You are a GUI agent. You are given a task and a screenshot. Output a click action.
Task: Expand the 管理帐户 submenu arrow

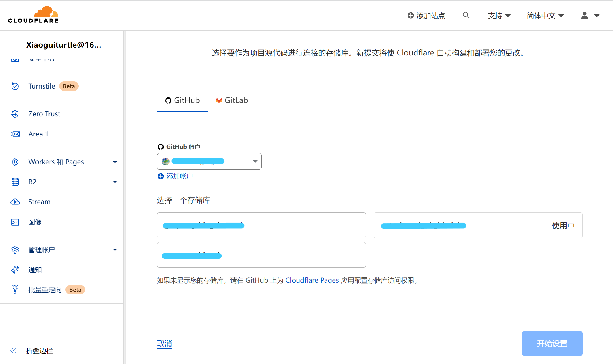pos(115,250)
